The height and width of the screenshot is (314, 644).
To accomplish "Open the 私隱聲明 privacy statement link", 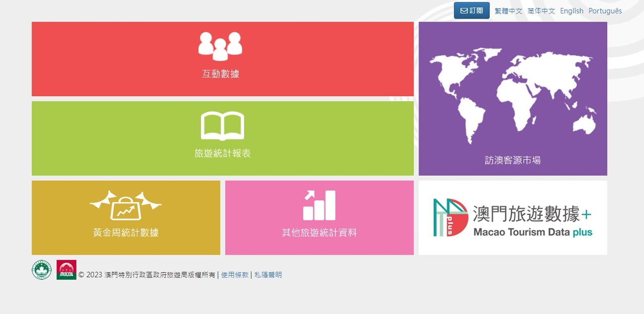I will coord(268,275).
